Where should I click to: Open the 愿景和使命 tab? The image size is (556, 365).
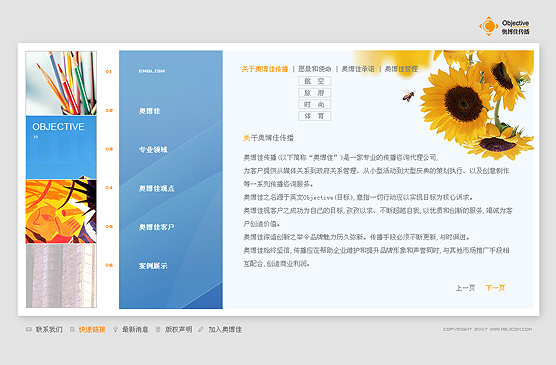coord(315,69)
